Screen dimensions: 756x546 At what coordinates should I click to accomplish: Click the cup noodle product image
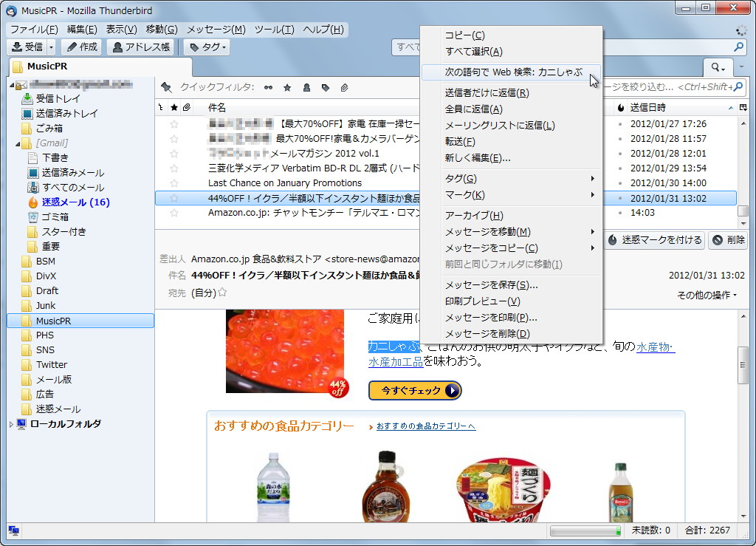(504, 490)
